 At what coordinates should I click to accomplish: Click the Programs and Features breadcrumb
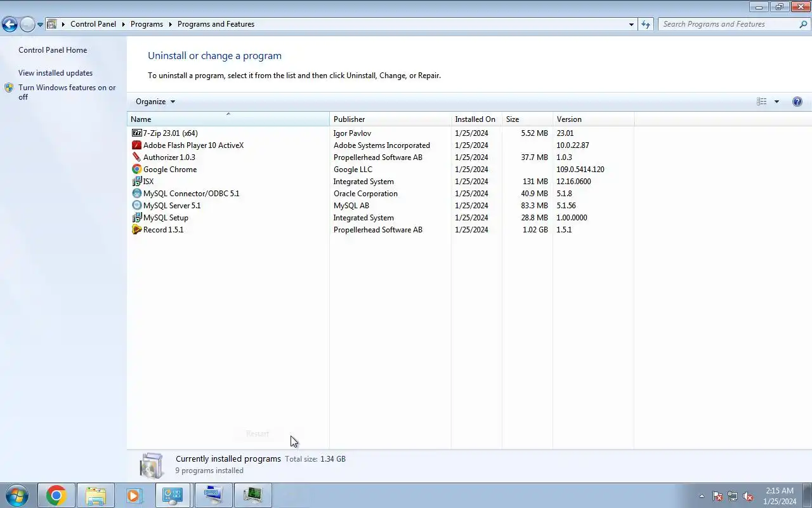(x=216, y=24)
